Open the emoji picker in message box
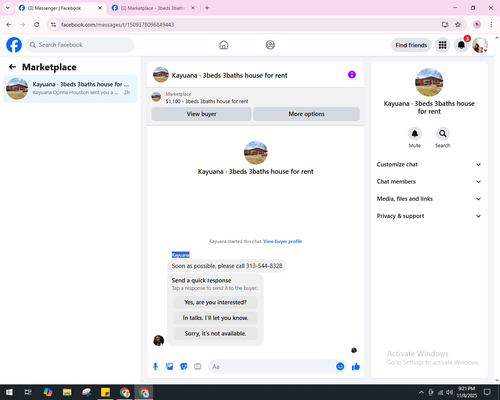 340,366
